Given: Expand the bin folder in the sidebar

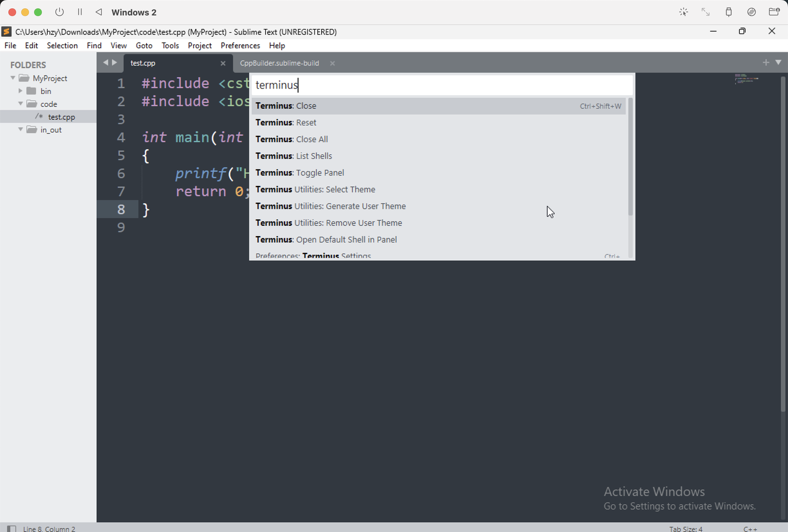Looking at the screenshot, I should pos(20,91).
